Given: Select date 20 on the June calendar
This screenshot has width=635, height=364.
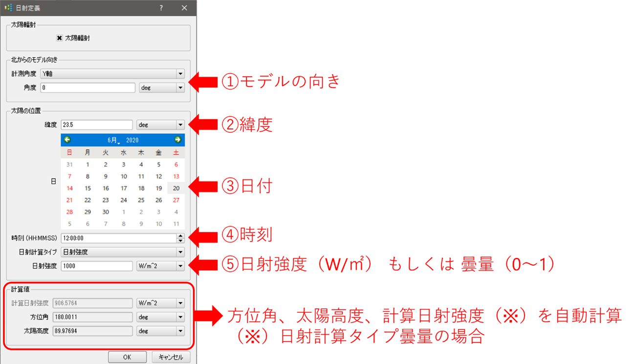Looking at the screenshot, I should click(176, 188).
